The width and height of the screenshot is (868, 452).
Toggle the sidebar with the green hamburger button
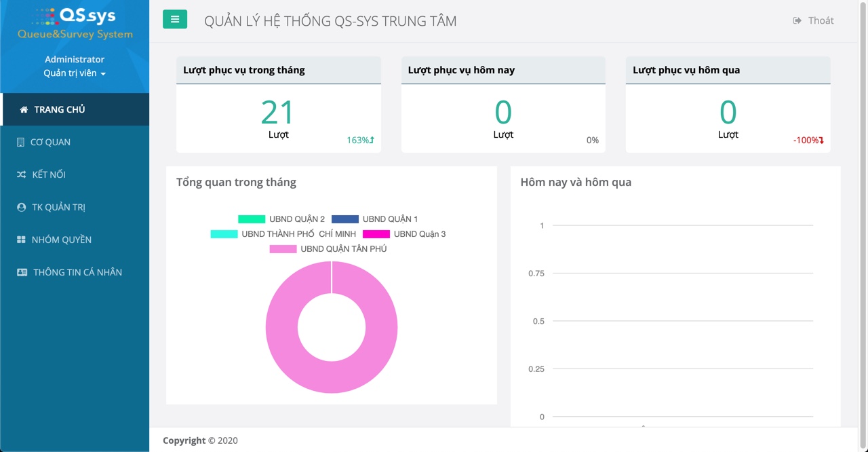pyautogui.click(x=175, y=20)
